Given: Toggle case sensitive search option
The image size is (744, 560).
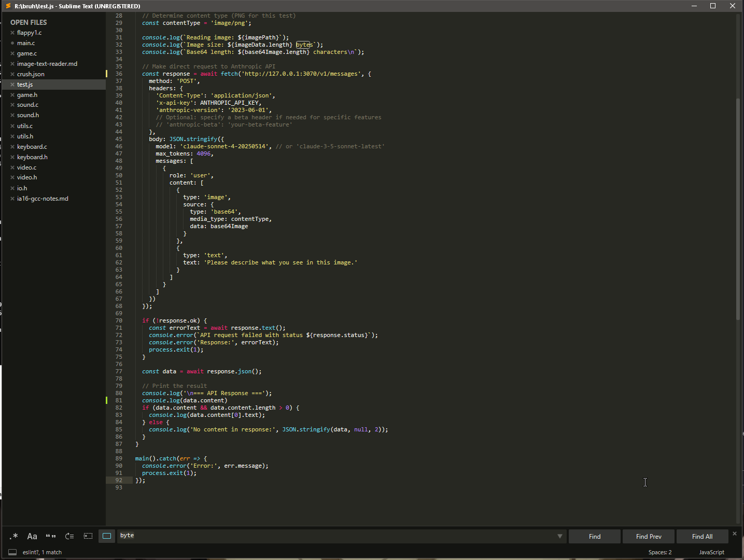Looking at the screenshot, I should point(32,536).
